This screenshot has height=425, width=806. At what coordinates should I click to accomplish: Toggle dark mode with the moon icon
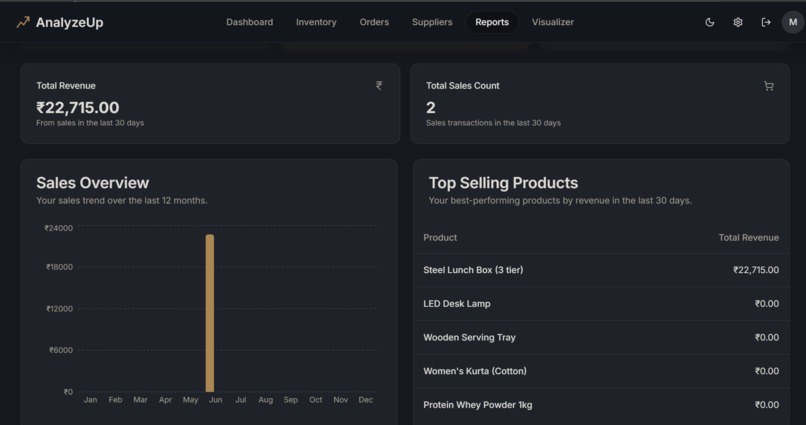709,22
